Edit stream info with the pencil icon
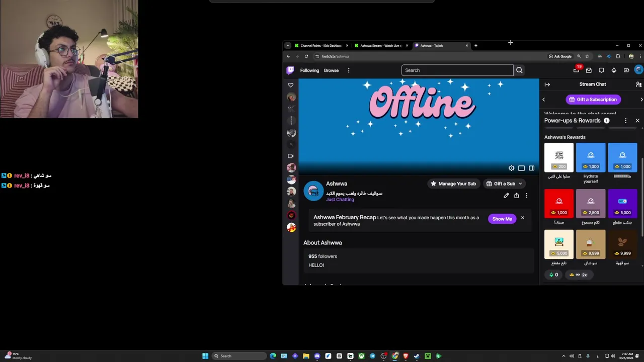 [x=506, y=196]
